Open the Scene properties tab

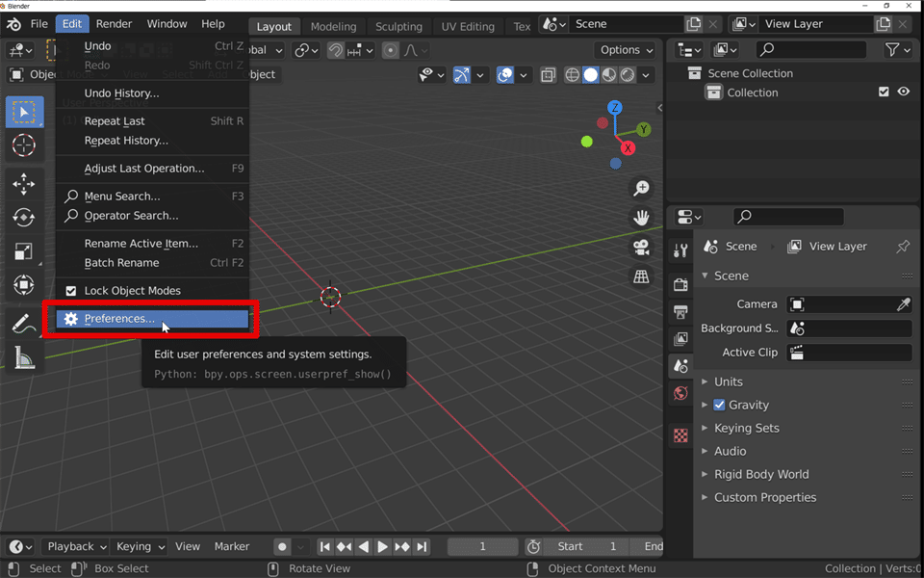[680, 366]
